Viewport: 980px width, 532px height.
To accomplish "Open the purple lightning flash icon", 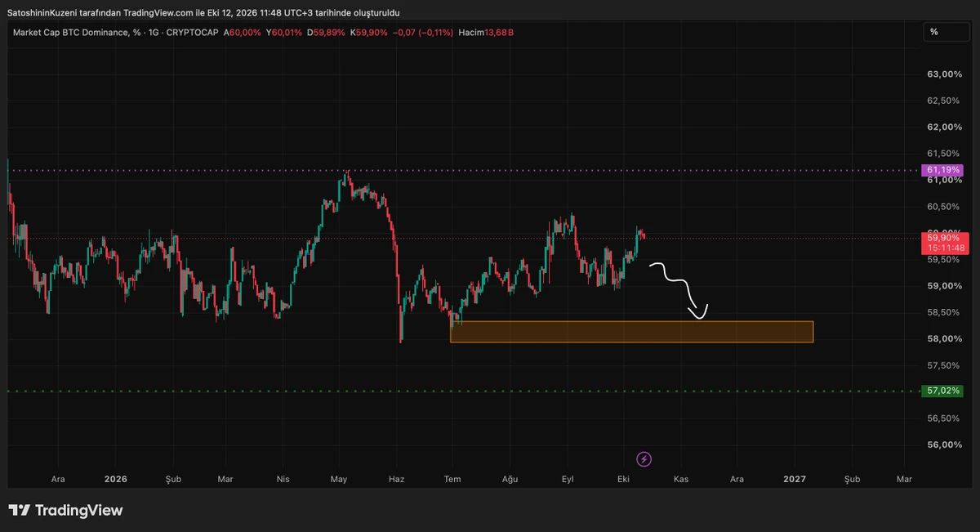I will point(644,459).
